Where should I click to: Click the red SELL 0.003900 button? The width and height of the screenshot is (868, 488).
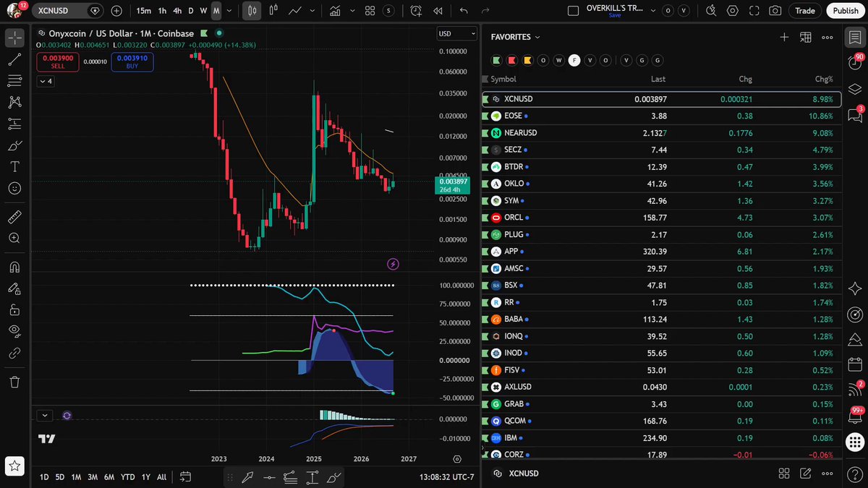pyautogui.click(x=57, y=62)
